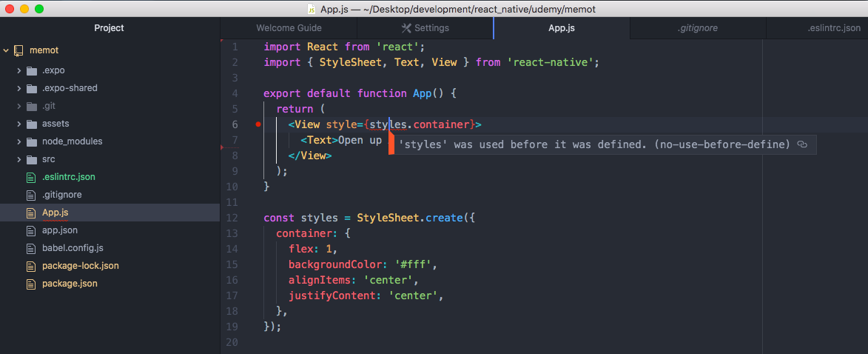Open the .gitignore tab
This screenshot has width=868, height=354.
697,28
